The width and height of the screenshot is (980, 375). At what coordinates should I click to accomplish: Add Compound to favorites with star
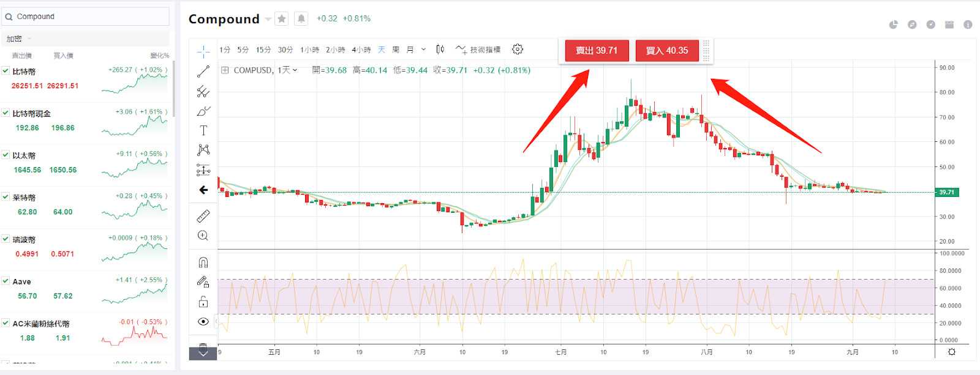point(282,19)
